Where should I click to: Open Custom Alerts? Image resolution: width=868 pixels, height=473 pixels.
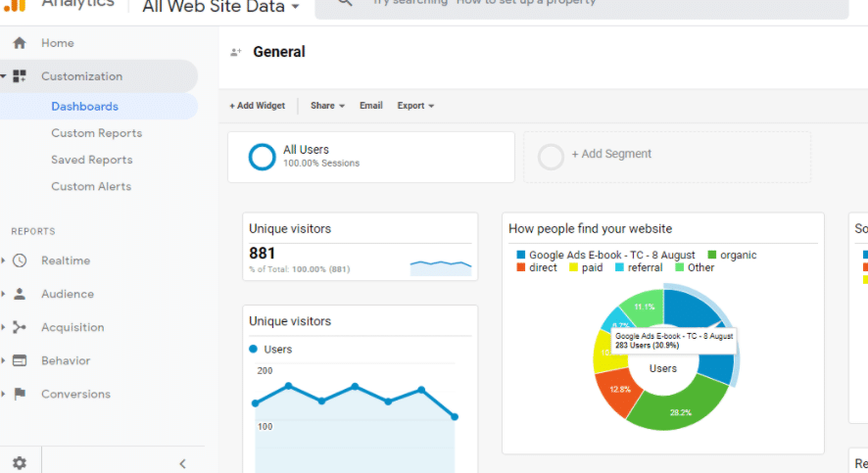[x=91, y=186]
